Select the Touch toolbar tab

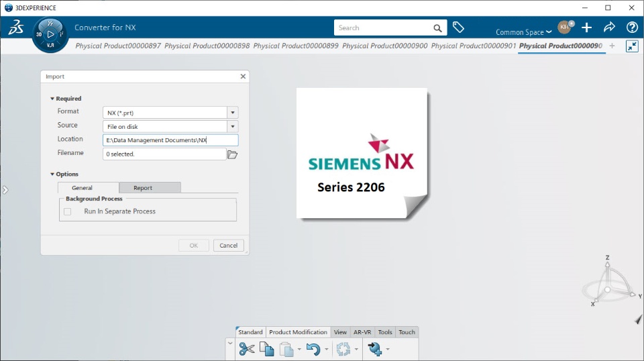click(x=407, y=332)
